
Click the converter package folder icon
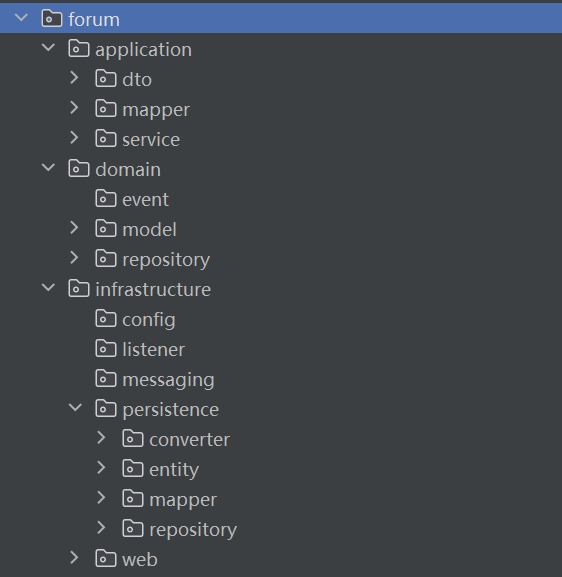pyautogui.click(x=133, y=438)
